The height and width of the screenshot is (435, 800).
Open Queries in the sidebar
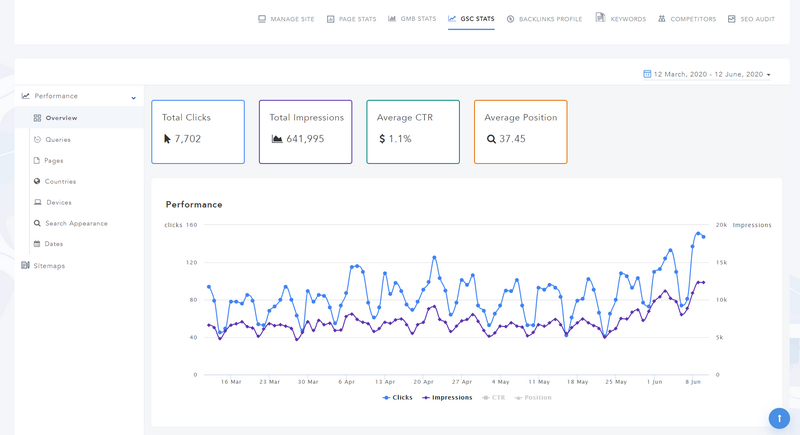tap(58, 140)
